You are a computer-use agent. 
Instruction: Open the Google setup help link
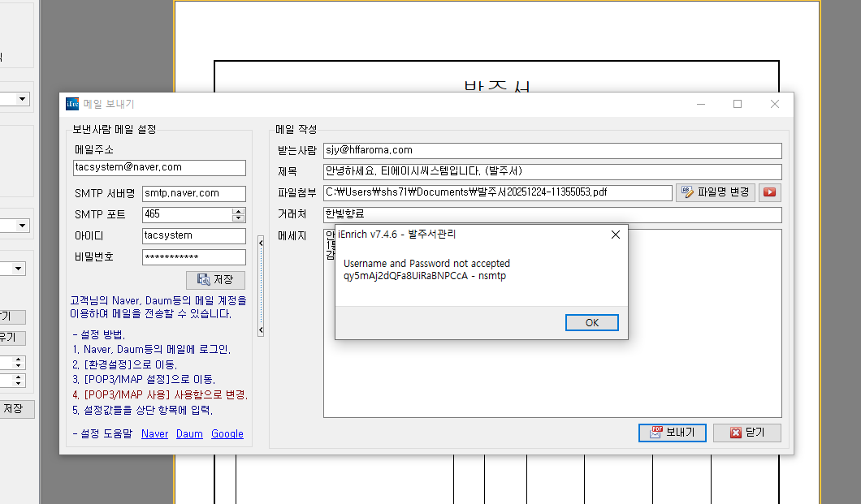point(227,434)
